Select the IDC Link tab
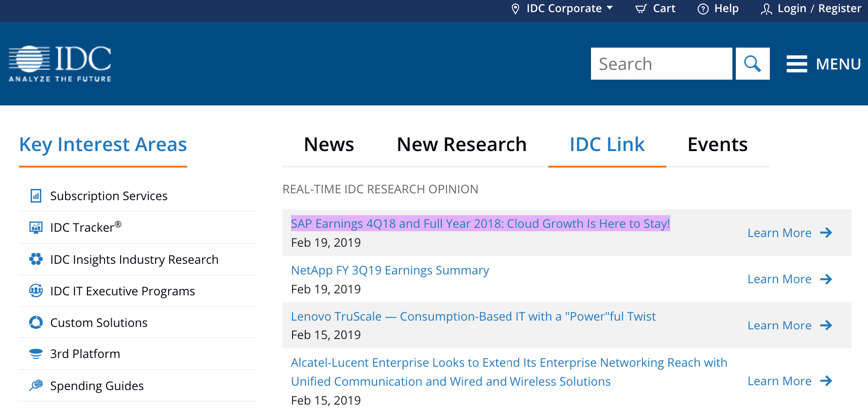This screenshot has width=868, height=409. (607, 145)
